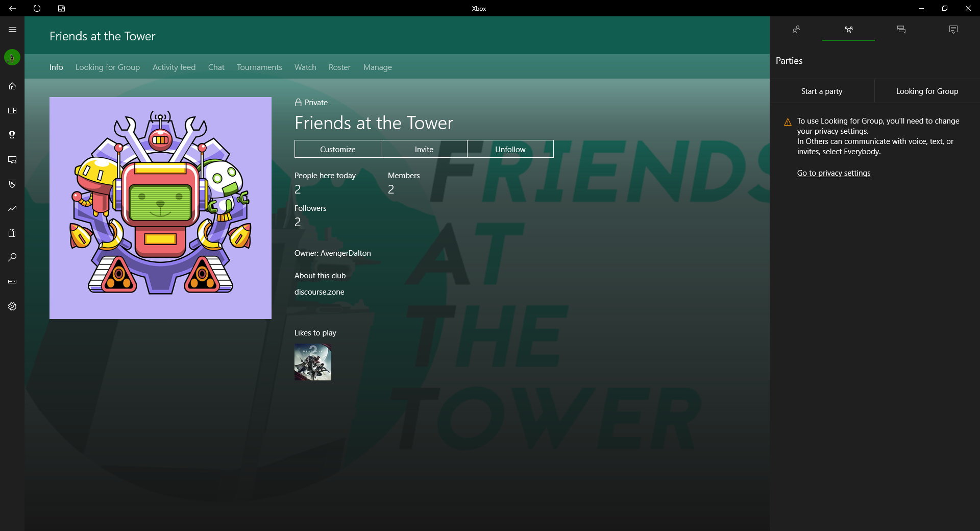Click the Search magnifier icon in sidebar
Screen dimensions: 980x531
click(12, 257)
